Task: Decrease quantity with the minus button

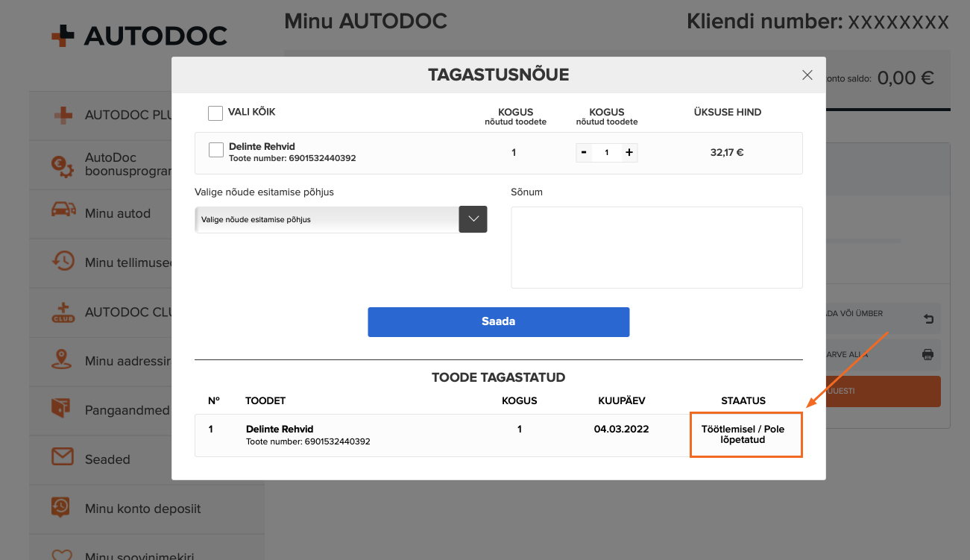Action: pos(584,152)
